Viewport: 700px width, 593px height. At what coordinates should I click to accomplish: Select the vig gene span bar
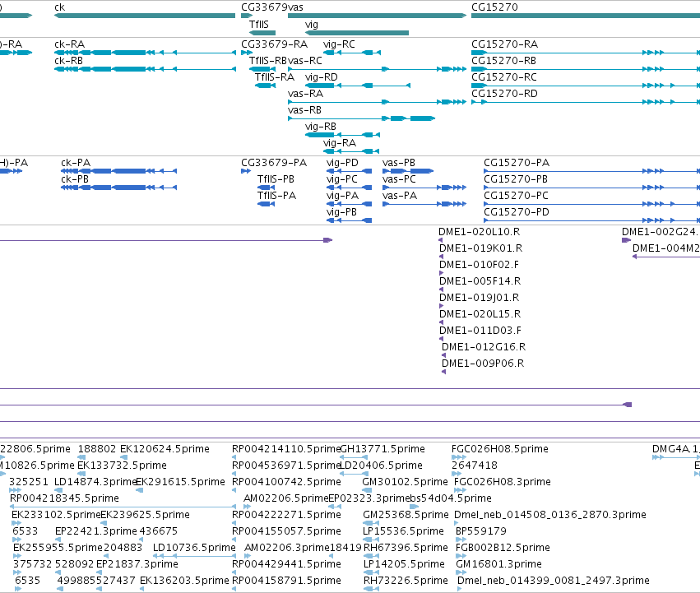(357, 33)
